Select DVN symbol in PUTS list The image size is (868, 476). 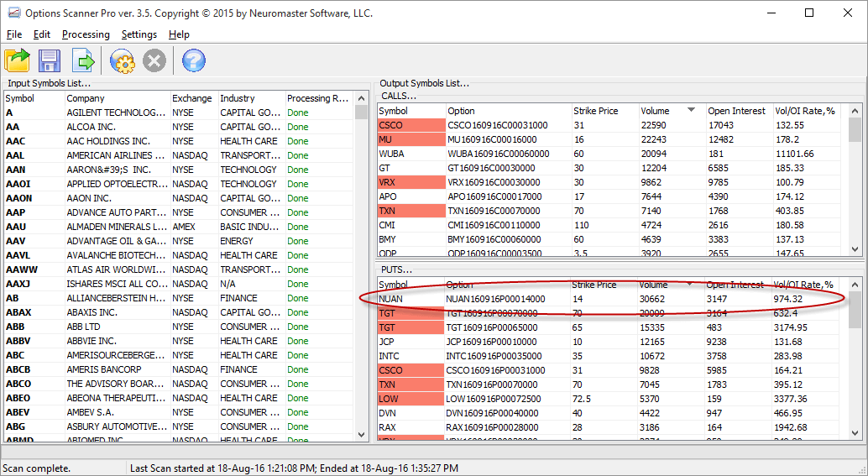click(388, 413)
